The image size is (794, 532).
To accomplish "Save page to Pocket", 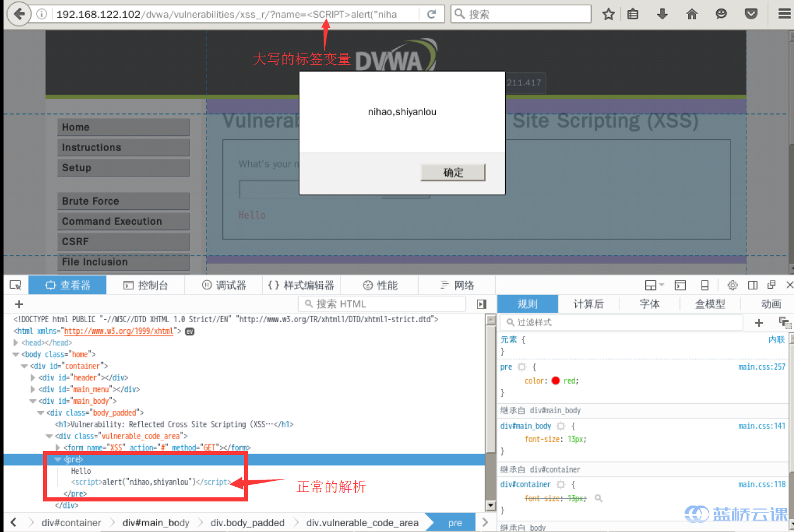I will tap(751, 14).
